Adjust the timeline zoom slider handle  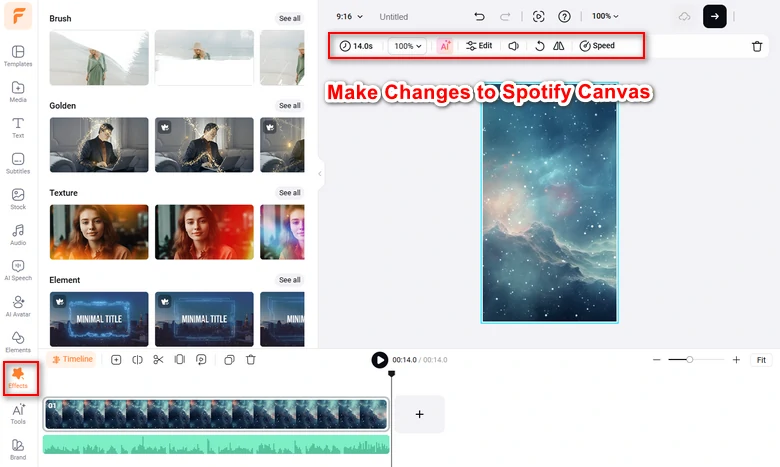pyautogui.click(x=689, y=359)
